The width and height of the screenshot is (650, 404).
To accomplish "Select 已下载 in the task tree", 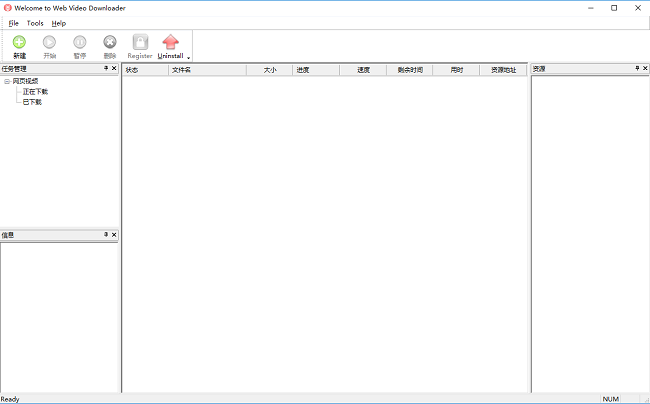I will point(32,101).
